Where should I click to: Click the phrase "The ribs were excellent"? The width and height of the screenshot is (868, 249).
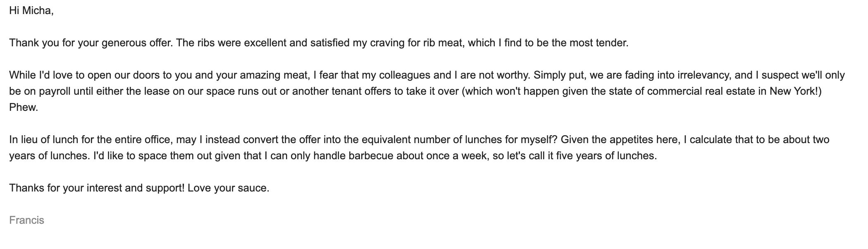231,43
